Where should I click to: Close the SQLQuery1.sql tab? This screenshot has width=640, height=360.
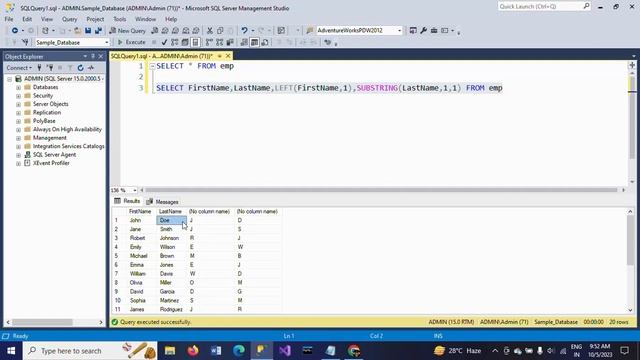click(228, 56)
